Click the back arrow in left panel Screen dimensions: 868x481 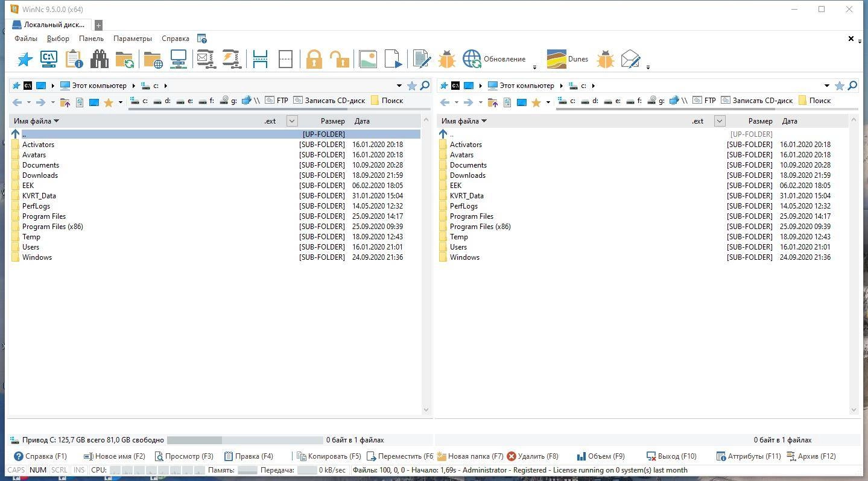point(17,102)
